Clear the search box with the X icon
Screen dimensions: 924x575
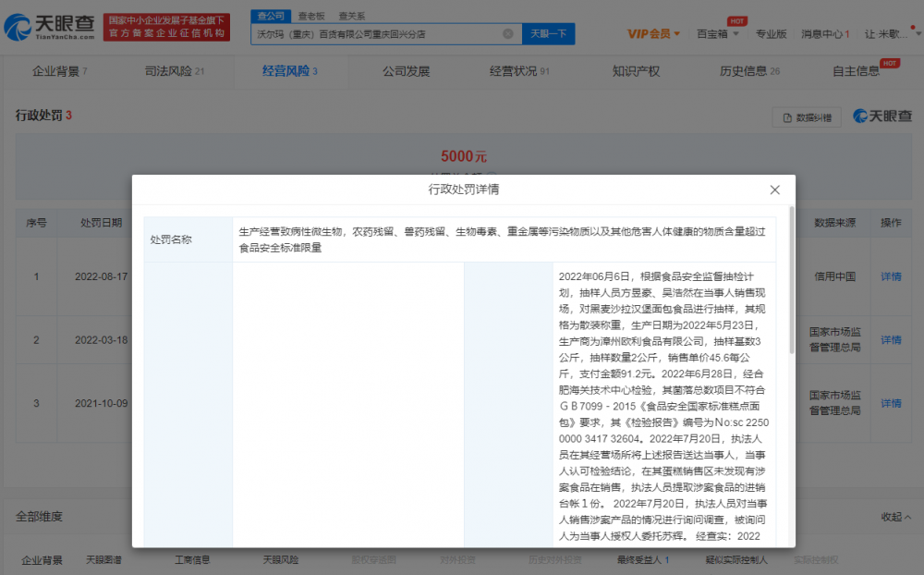coord(508,34)
